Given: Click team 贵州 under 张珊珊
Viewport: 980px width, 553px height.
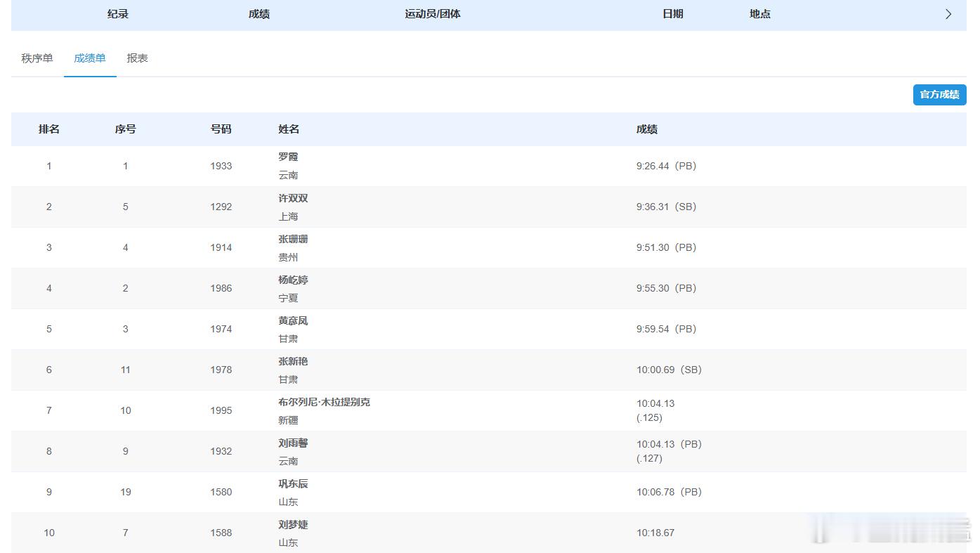Looking at the screenshot, I should (288, 257).
